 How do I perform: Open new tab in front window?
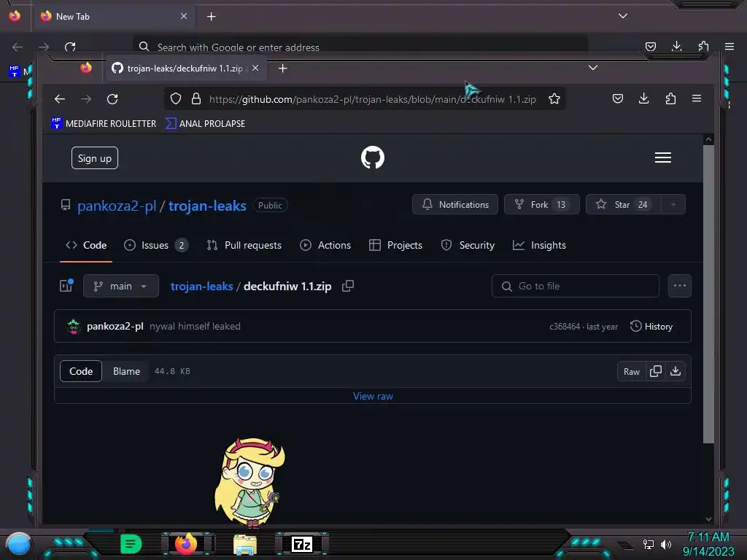282,69
